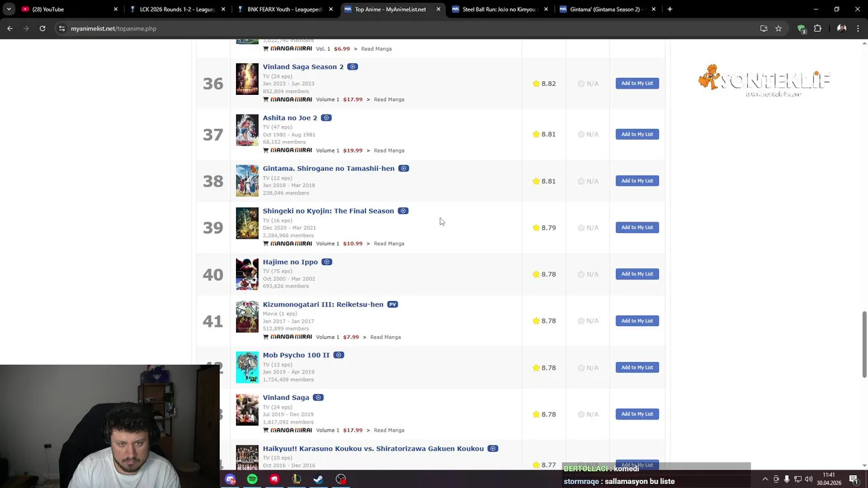Add Mob Psycho 100 II to My List
This screenshot has height=488, width=868.
click(637, 367)
